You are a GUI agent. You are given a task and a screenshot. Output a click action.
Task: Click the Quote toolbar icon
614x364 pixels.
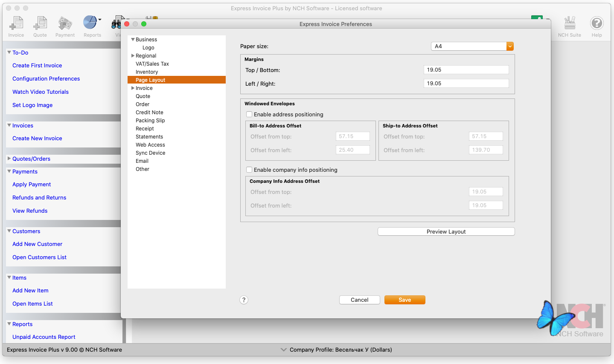tap(40, 27)
